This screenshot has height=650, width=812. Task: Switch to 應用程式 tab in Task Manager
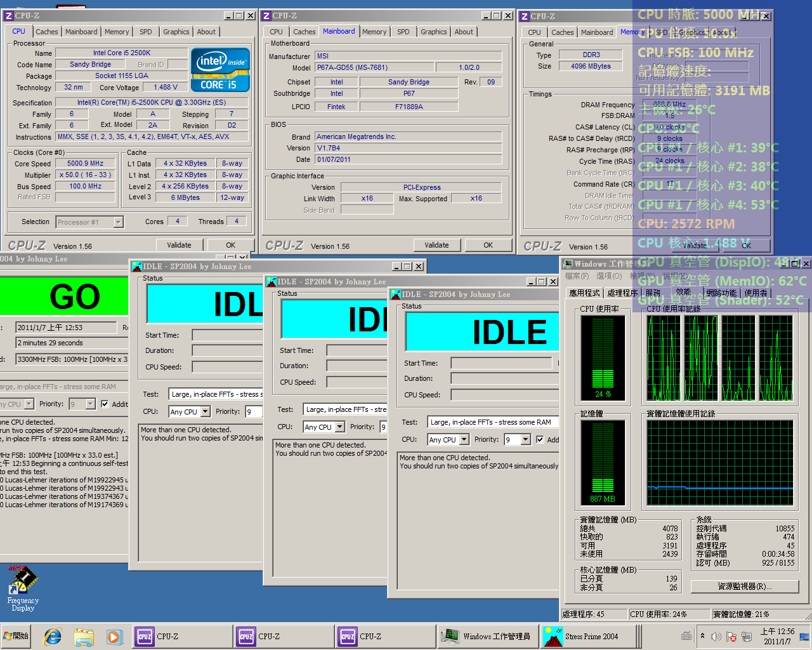[x=584, y=293]
